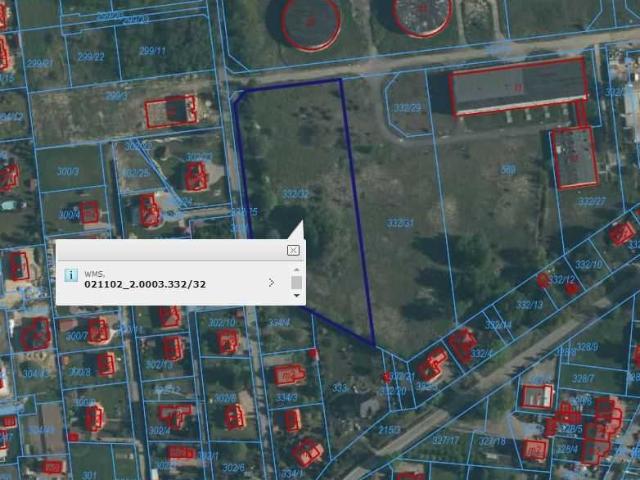Click parcel label 302/4 on map
Image resolution: width=640 pixels, height=480 pixels.
160,431
